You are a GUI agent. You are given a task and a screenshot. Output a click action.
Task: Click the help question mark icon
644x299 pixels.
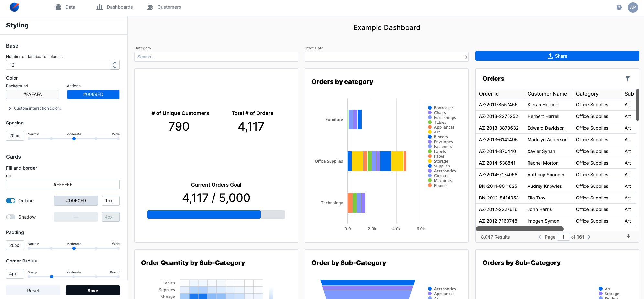click(619, 7)
